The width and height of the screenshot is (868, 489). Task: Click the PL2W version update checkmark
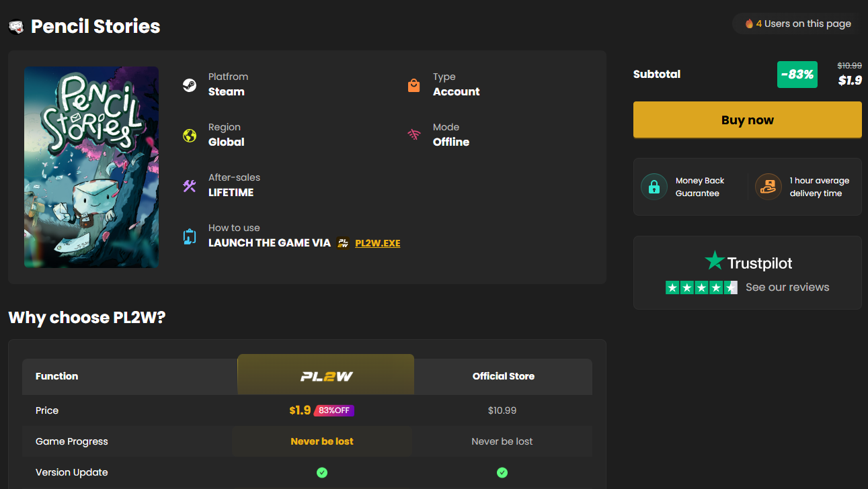point(322,472)
